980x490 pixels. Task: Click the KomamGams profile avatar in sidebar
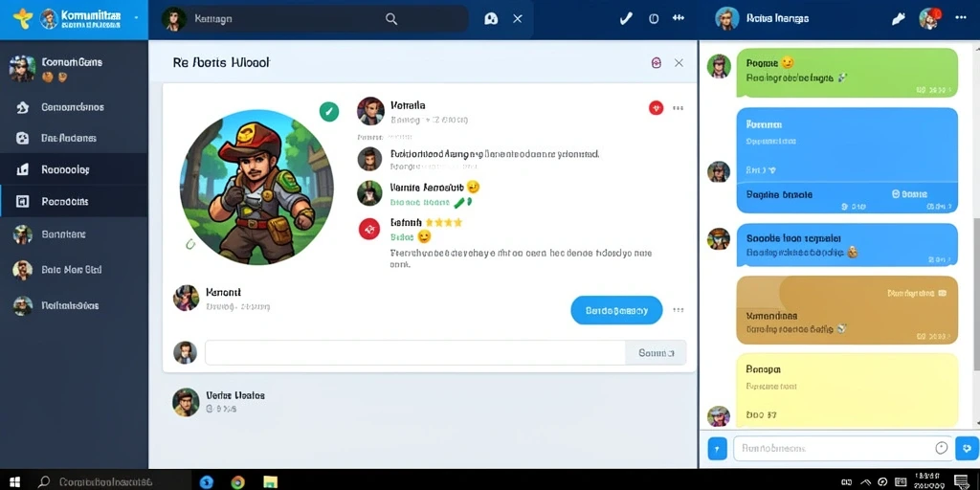22,68
